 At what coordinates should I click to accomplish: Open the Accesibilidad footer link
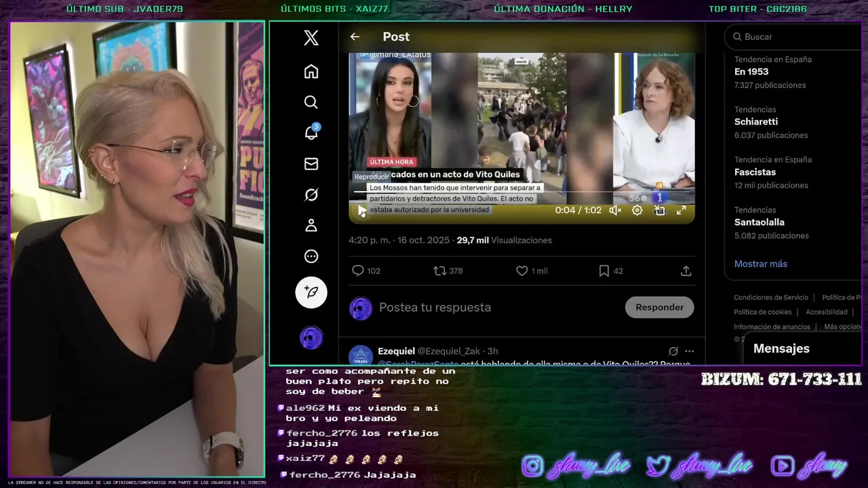(827, 312)
